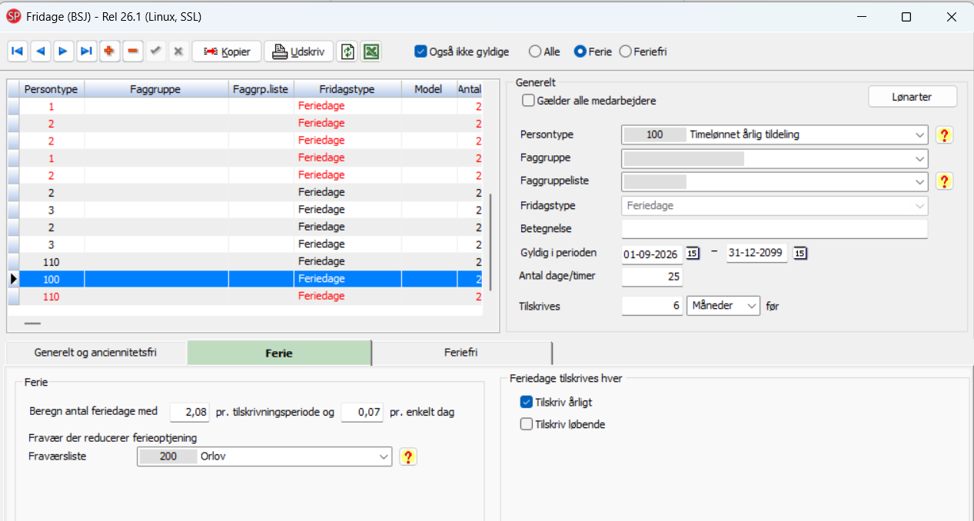Open help icon beside Fraværsliste
This screenshot has height=521, width=974.
407,456
